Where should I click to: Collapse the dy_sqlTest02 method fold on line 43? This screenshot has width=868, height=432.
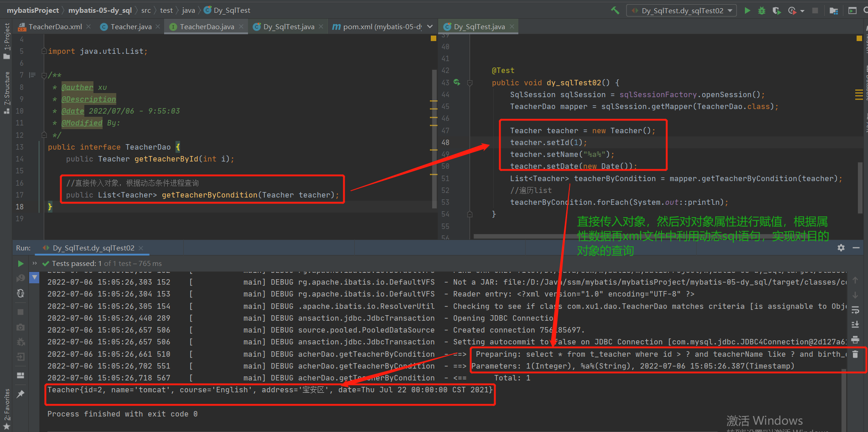(470, 83)
